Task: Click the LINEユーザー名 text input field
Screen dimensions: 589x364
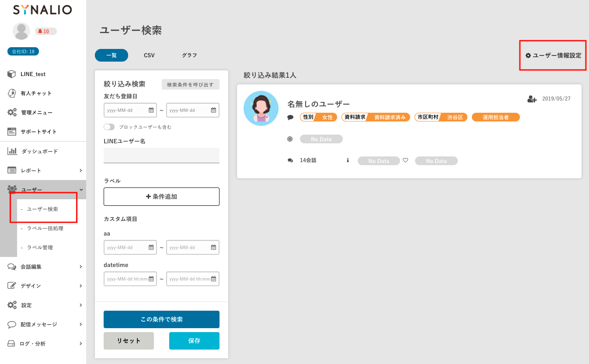Action: click(161, 156)
